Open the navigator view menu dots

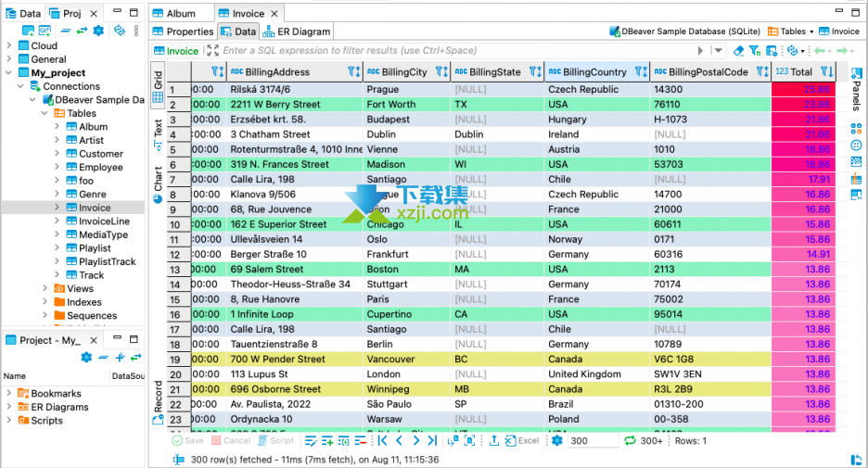click(x=136, y=31)
